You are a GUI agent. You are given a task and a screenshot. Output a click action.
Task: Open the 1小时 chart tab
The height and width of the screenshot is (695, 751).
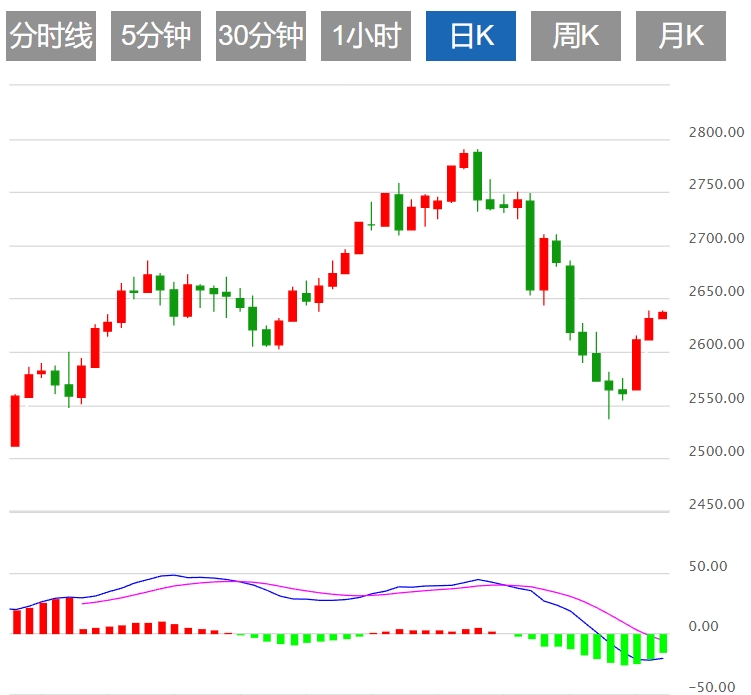(x=365, y=36)
